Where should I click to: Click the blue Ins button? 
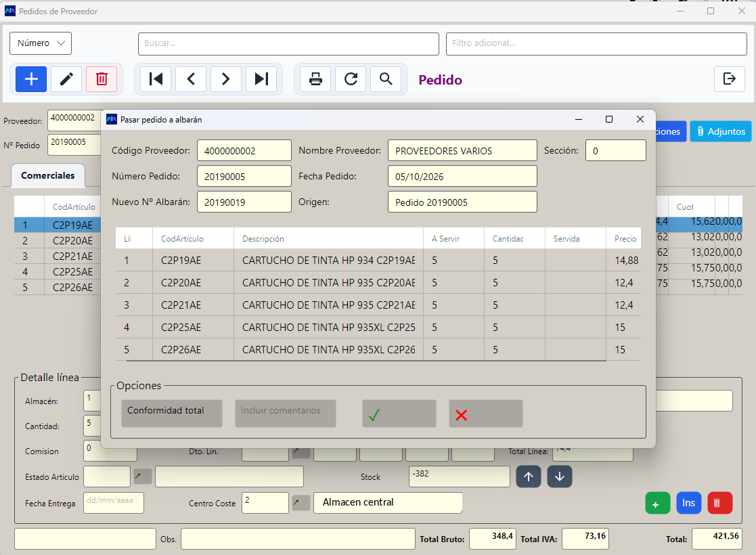click(689, 503)
